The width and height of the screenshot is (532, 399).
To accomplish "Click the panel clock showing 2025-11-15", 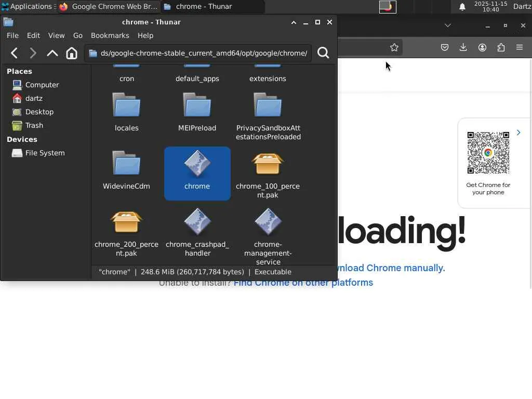I will point(490,6).
